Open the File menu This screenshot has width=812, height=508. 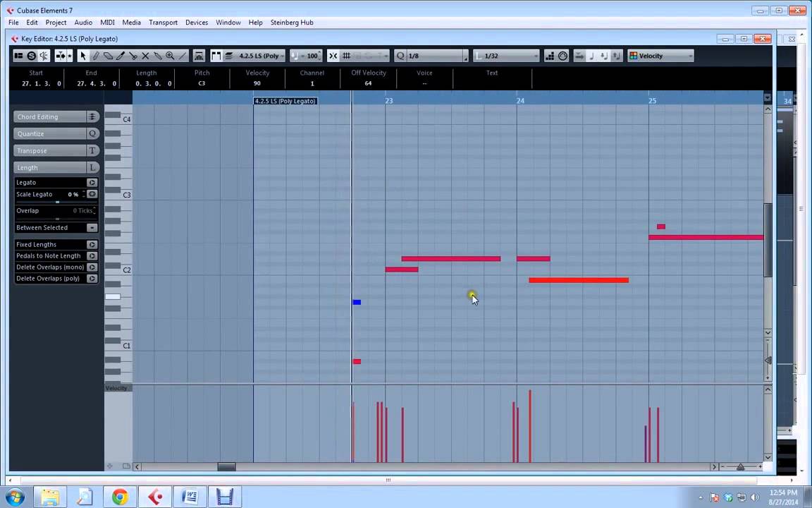click(x=13, y=23)
